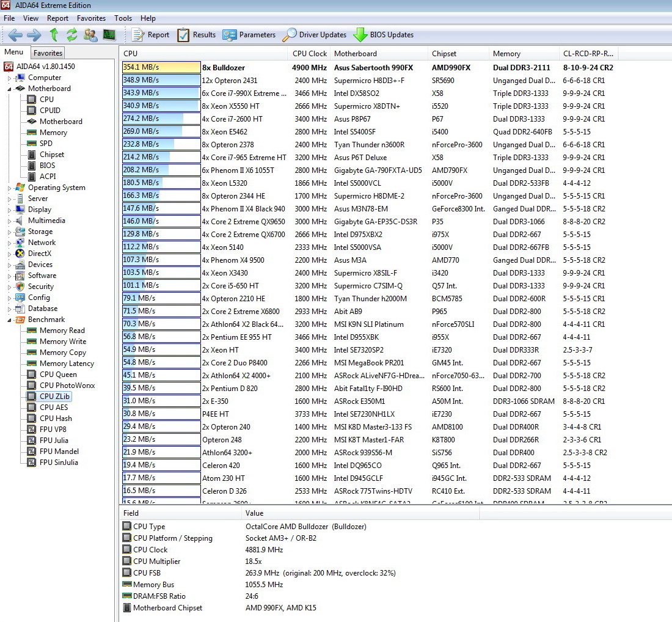This screenshot has width=672, height=622.
Task: Open the FPU Julia benchmark
Action: tap(54, 441)
